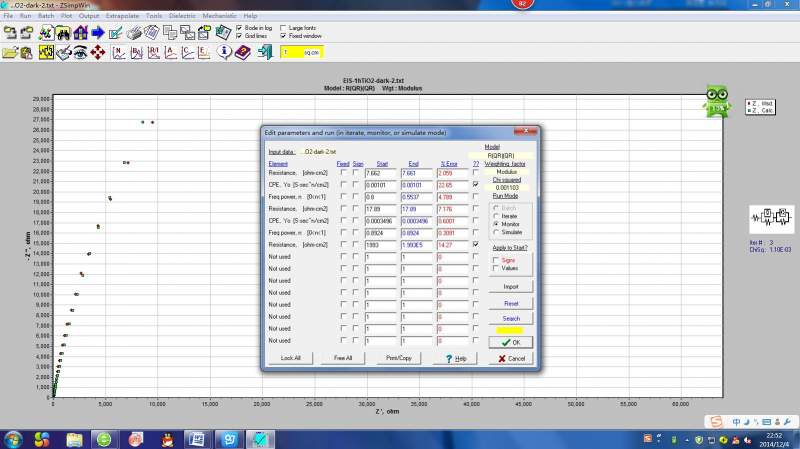This screenshot has width=800, height=449.
Task: Click the Lock All button
Action: pyautogui.click(x=290, y=358)
